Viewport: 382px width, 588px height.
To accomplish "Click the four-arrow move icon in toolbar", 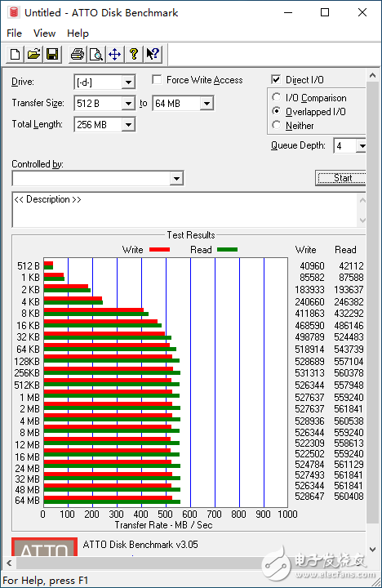I will [x=115, y=55].
